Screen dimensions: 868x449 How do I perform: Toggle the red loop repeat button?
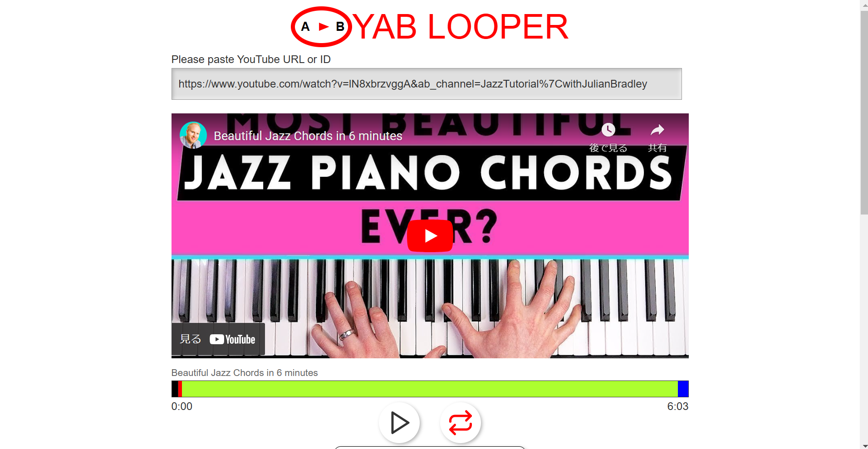click(460, 423)
